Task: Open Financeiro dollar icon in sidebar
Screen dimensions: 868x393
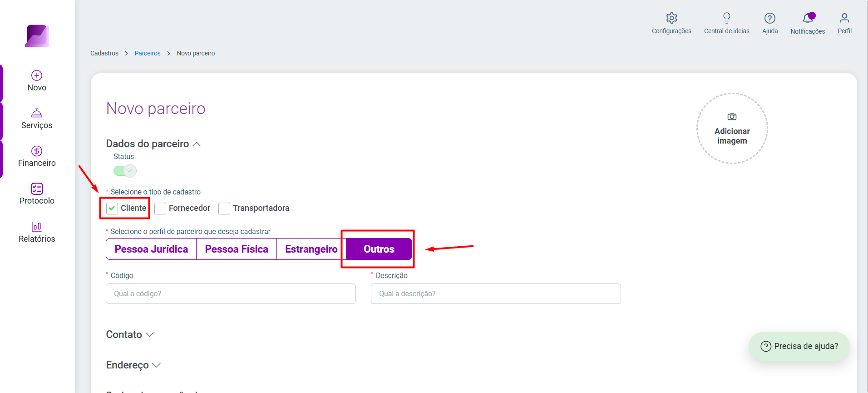Action: coord(37,151)
